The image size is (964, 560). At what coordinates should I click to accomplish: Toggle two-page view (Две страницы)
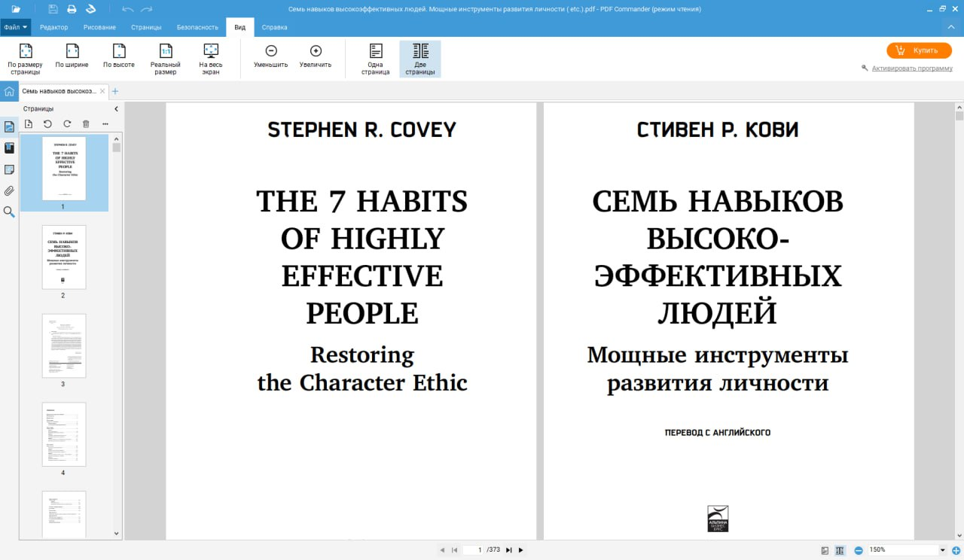pyautogui.click(x=420, y=59)
